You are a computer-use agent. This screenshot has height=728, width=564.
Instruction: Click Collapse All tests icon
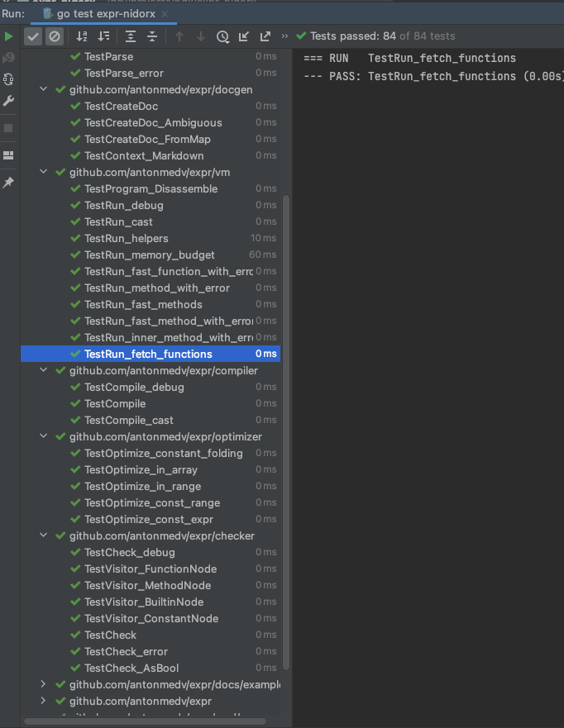152,36
